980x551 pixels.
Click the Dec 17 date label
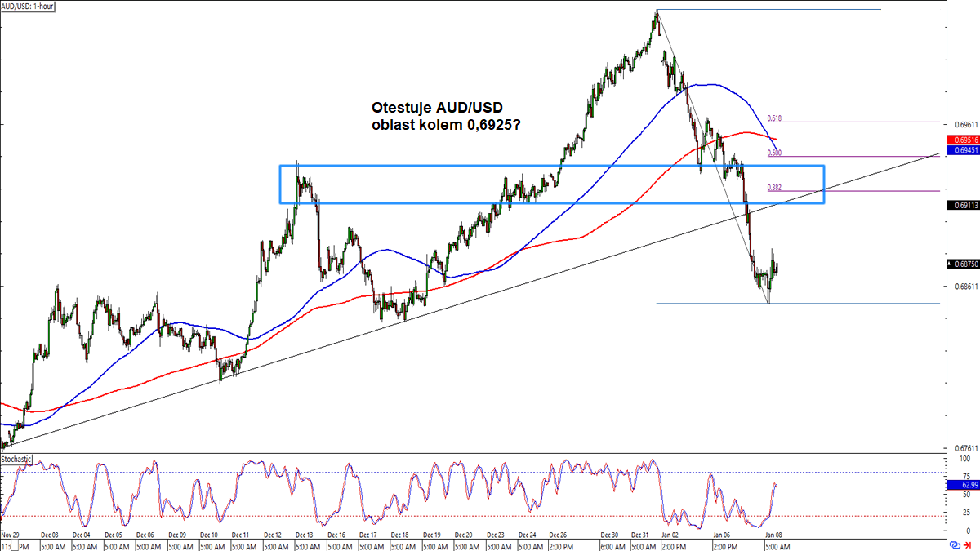[x=368, y=534]
